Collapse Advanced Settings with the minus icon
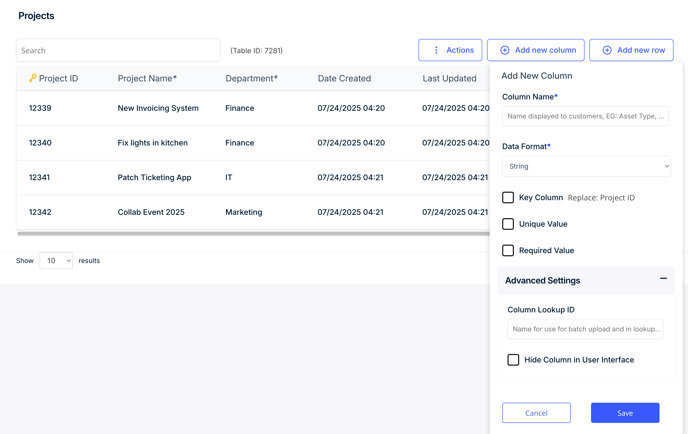The width and height of the screenshot is (688, 434). [x=663, y=278]
